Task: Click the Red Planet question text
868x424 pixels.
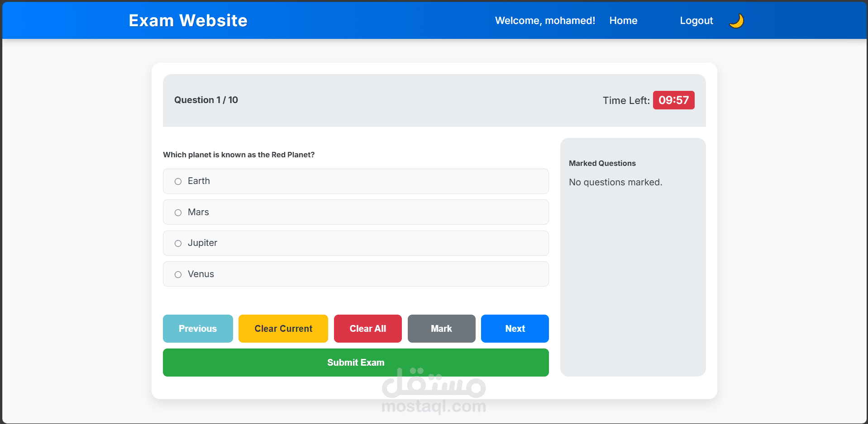Action: pyautogui.click(x=238, y=155)
